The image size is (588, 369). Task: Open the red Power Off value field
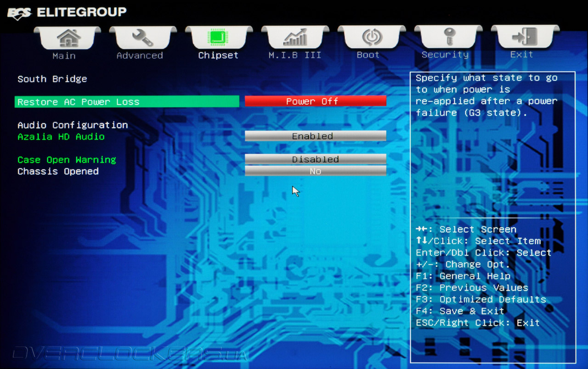click(316, 101)
